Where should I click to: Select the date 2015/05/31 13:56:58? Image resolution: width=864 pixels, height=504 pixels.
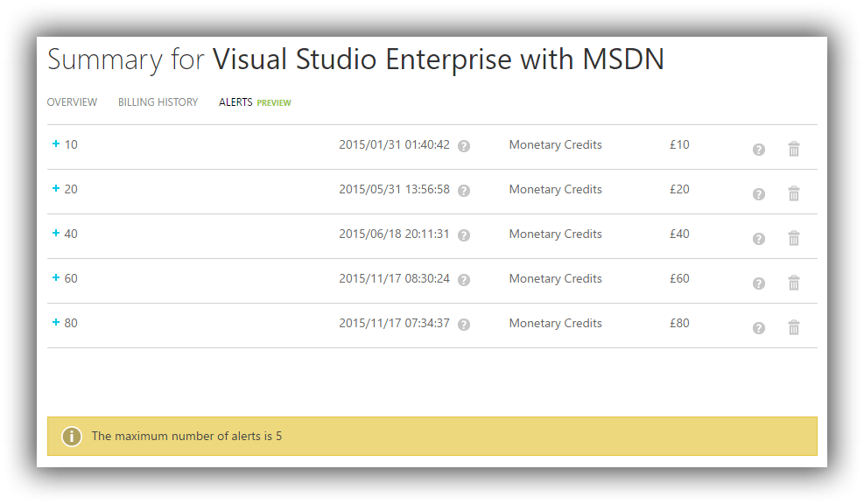tap(394, 190)
